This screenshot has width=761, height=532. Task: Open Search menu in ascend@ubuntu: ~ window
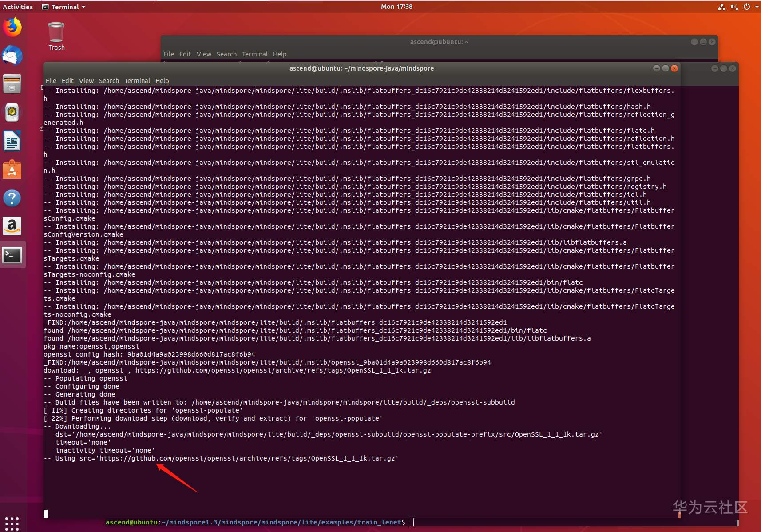pos(226,54)
